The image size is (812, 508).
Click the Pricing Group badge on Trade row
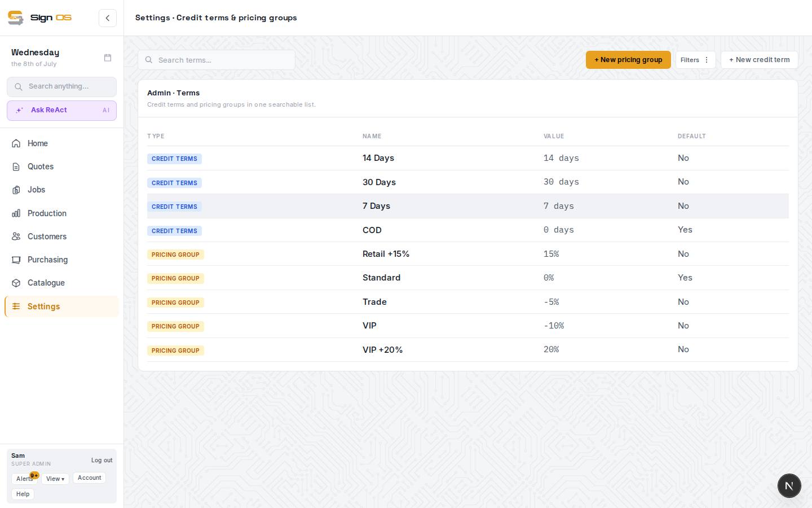coord(175,303)
